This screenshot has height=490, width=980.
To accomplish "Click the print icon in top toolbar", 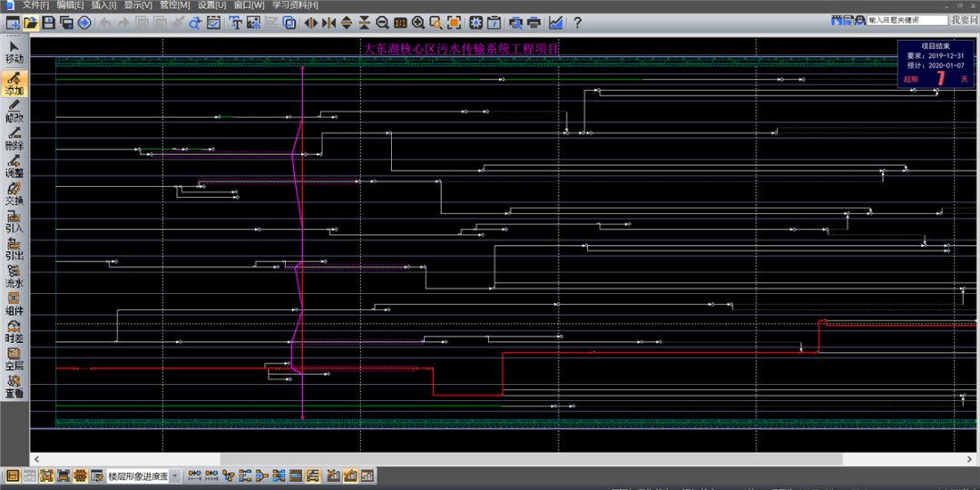I will coord(534,23).
